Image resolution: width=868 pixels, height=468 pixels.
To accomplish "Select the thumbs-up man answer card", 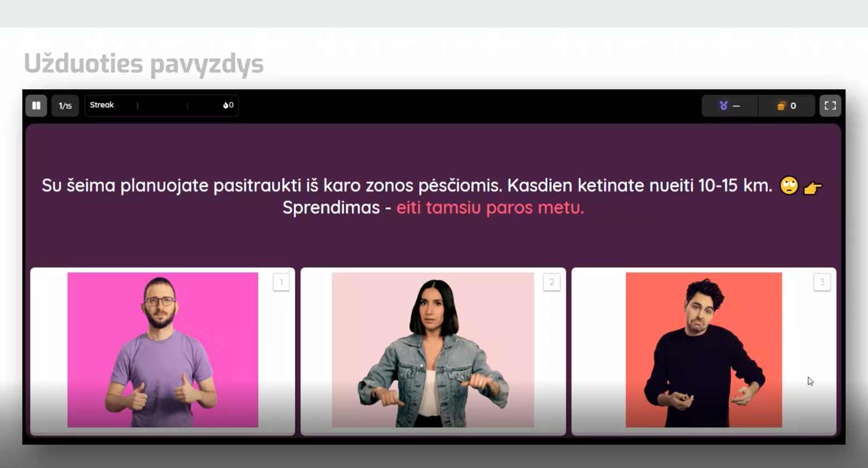I will (x=163, y=351).
